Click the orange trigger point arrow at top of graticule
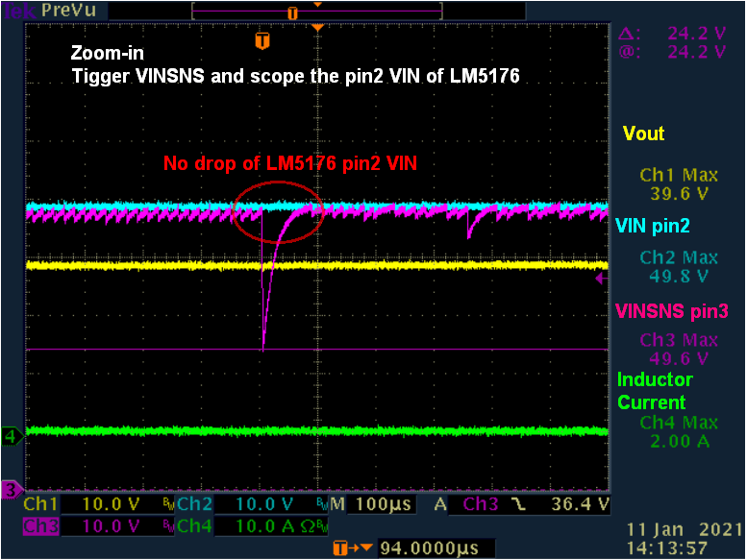This screenshot has width=747, height=560. [318, 28]
